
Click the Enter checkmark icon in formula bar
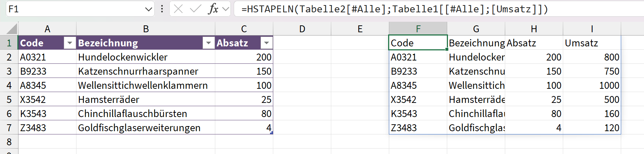tap(195, 9)
